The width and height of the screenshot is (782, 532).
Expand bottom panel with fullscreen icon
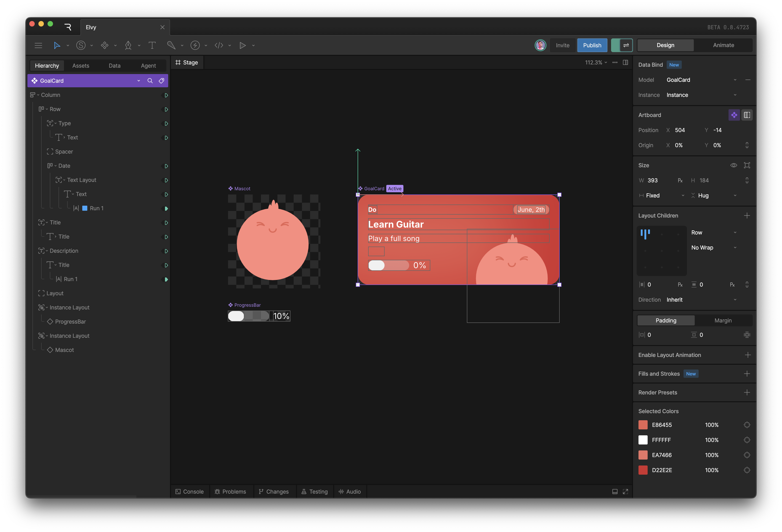[x=625, y=492]
